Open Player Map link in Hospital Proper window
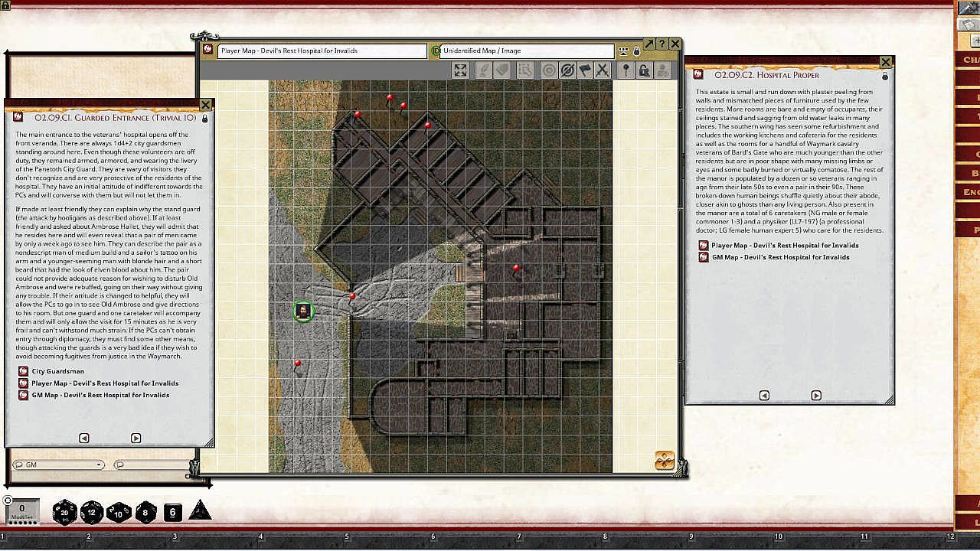This screenshot has width=980, height=551. tap(785, 246)
